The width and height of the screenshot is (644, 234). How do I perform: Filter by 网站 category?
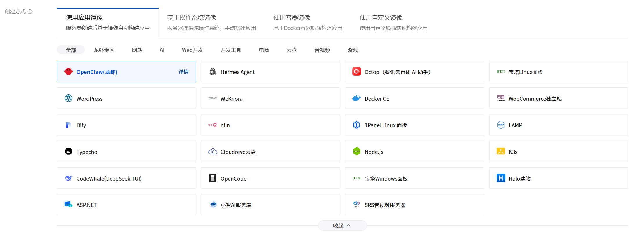[137, 50]
